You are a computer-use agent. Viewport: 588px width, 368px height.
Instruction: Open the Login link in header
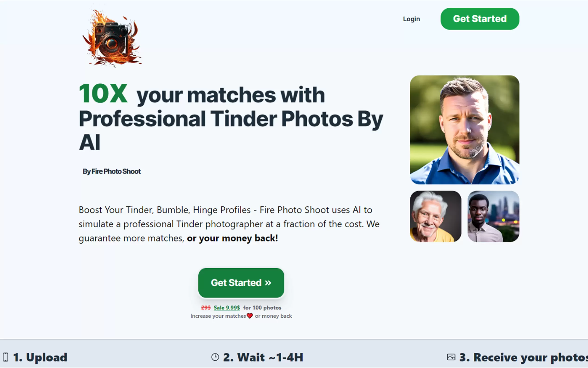[x=411, y=19]
